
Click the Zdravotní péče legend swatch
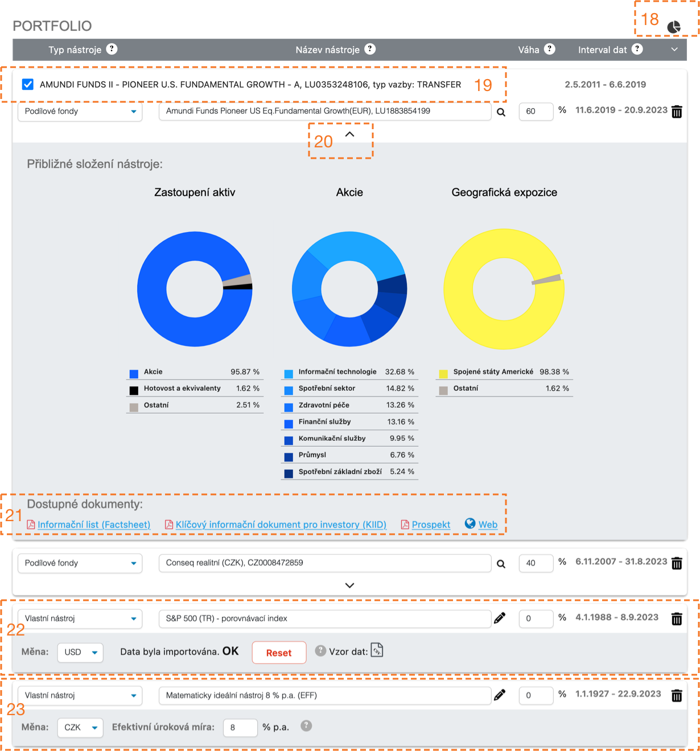(x=289, y=407)
